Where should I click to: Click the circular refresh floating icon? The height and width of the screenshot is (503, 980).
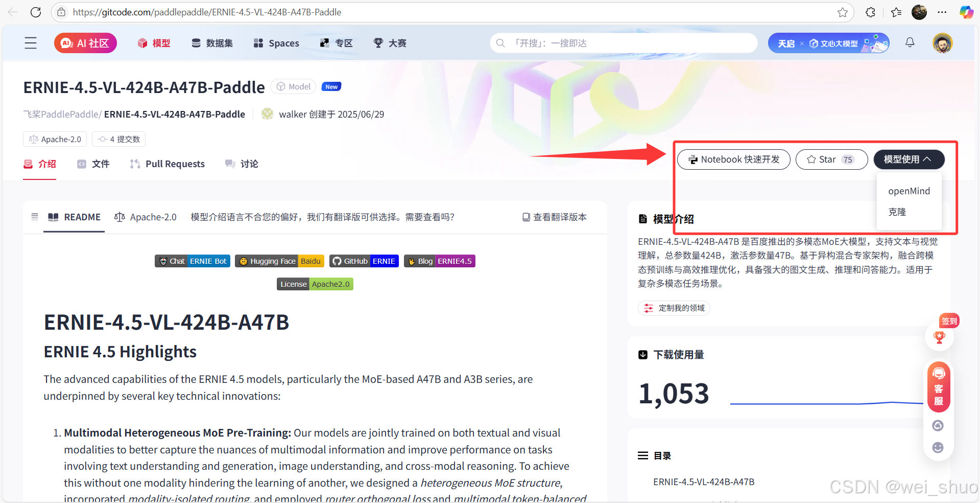(938, 425)
